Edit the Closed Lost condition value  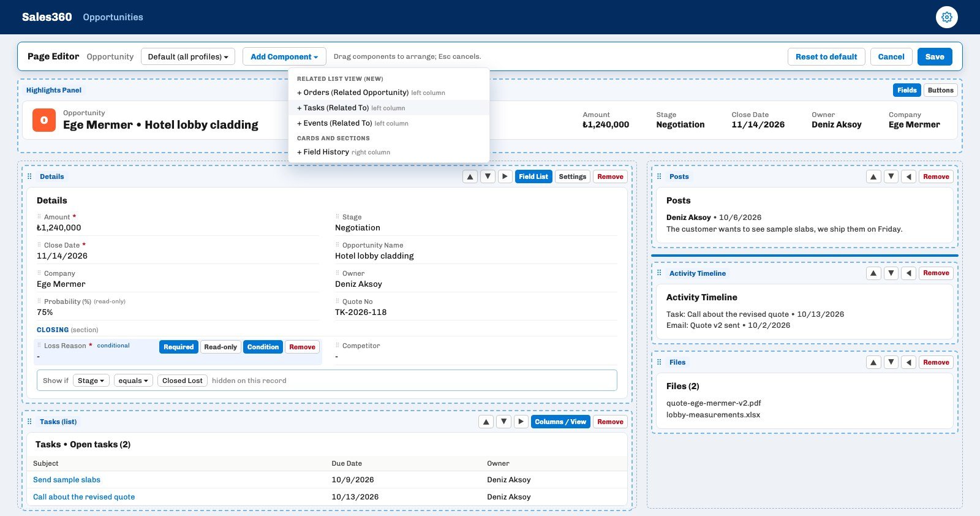click(x=183, y=381)
